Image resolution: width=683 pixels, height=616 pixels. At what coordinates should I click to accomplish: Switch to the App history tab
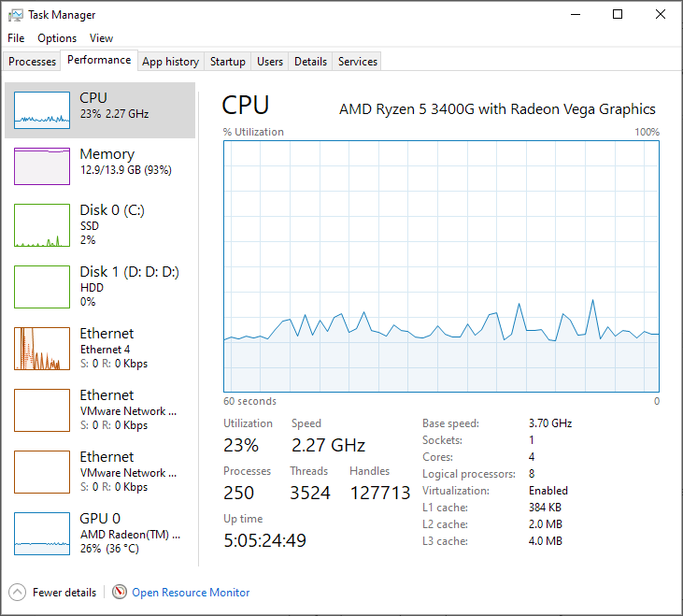(x=170, y=62)
